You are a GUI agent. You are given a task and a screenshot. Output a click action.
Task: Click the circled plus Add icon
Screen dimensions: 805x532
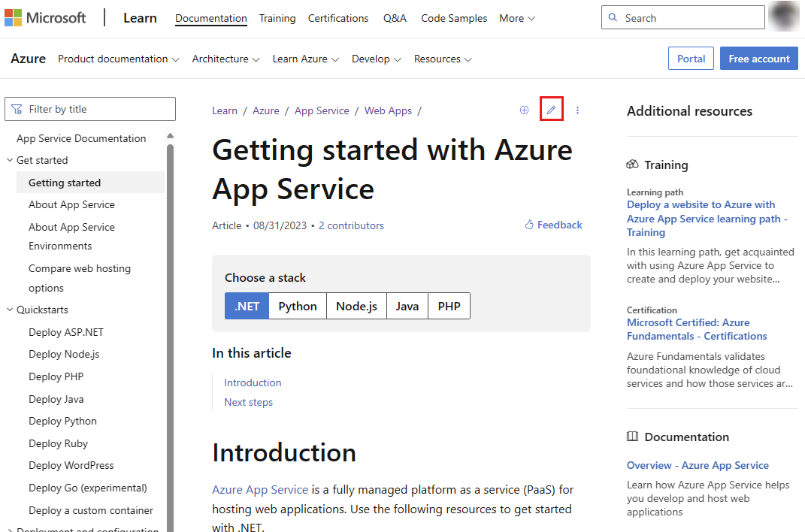tap(524, 110)
